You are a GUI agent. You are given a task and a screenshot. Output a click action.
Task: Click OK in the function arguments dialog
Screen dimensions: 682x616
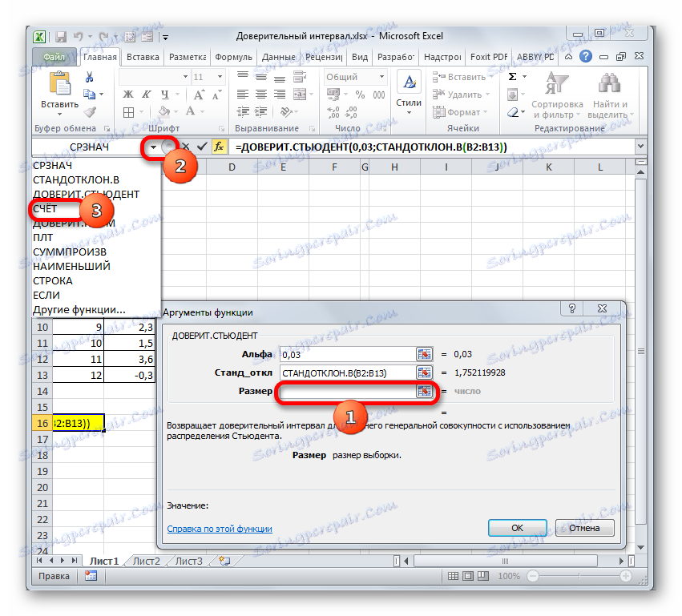[517, 528]
